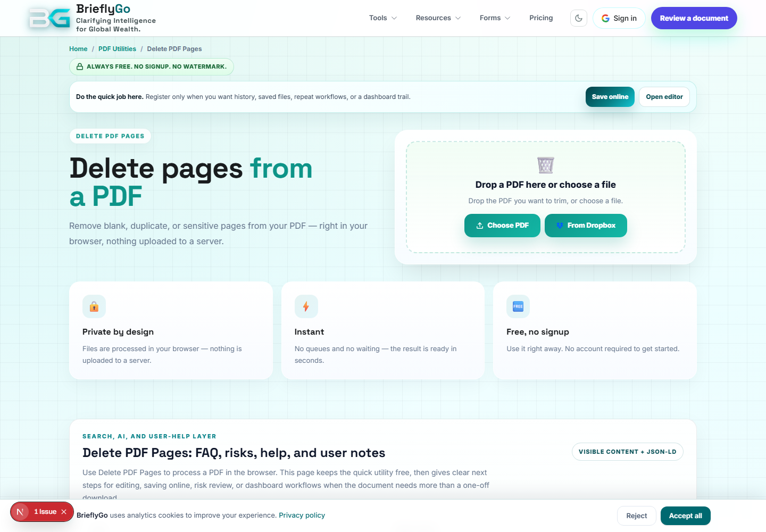Click the trash bin icon in drop zone
The width and height of the screenshot is (766, 532).
point(546,165)
